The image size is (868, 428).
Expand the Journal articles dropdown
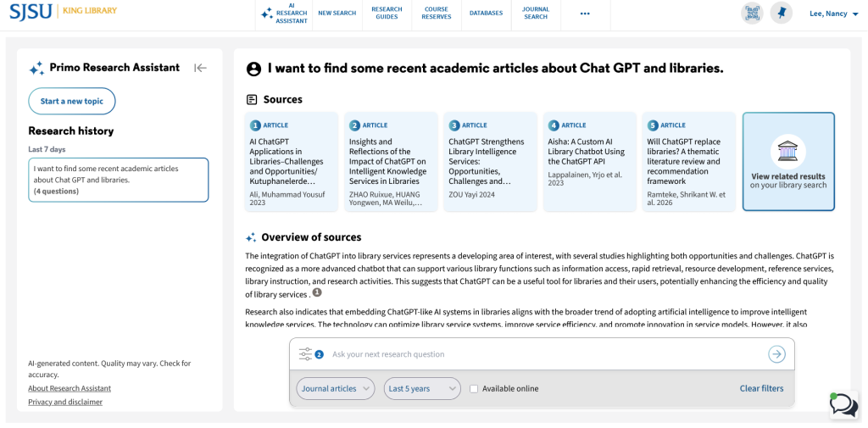(336, 389)
